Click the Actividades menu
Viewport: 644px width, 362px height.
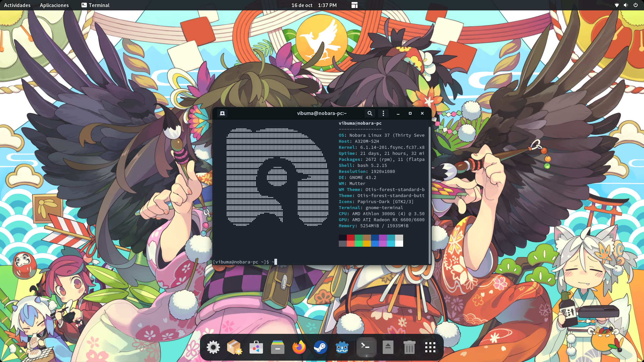coord(17,5)
